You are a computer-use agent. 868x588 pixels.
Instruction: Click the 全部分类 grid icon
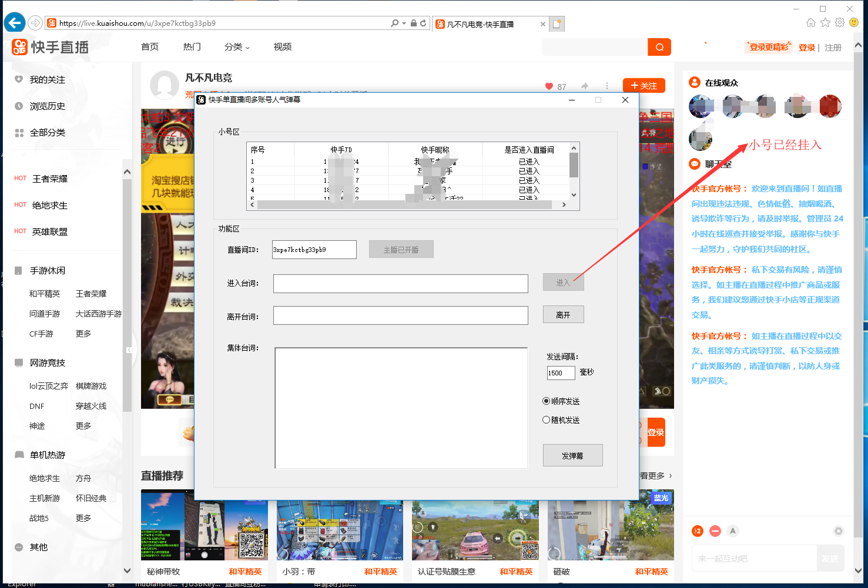click(19, 133)
